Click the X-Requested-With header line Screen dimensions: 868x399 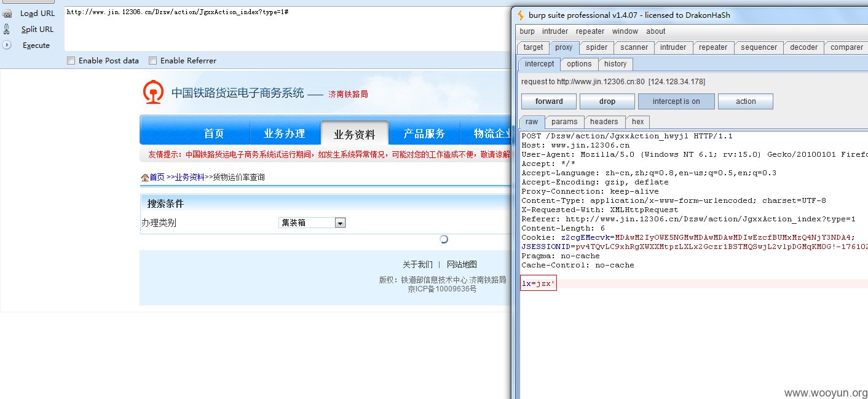click(600, 210)
